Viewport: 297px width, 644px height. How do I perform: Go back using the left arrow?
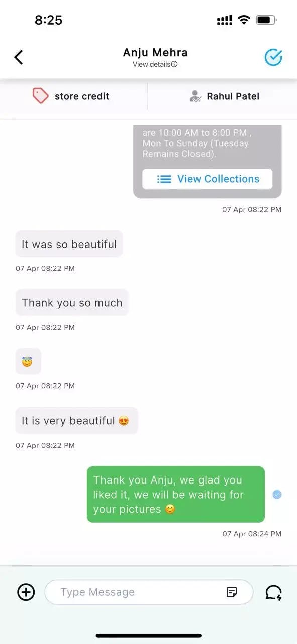pos(19,57)
